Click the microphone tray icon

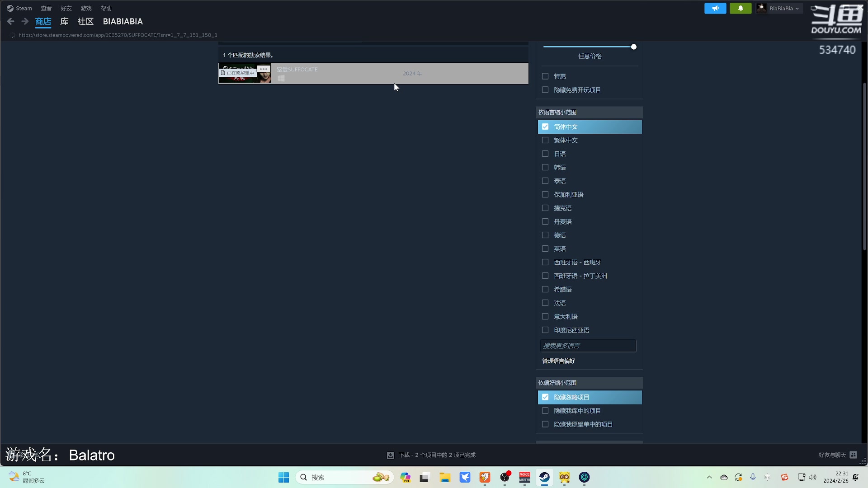click(753, 477)
